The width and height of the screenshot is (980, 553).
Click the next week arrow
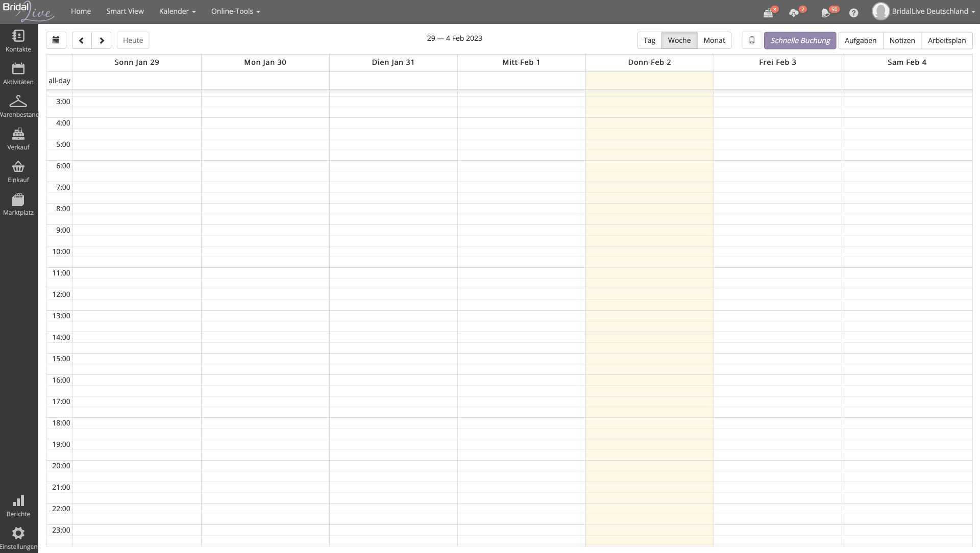[x=102, y=40]
